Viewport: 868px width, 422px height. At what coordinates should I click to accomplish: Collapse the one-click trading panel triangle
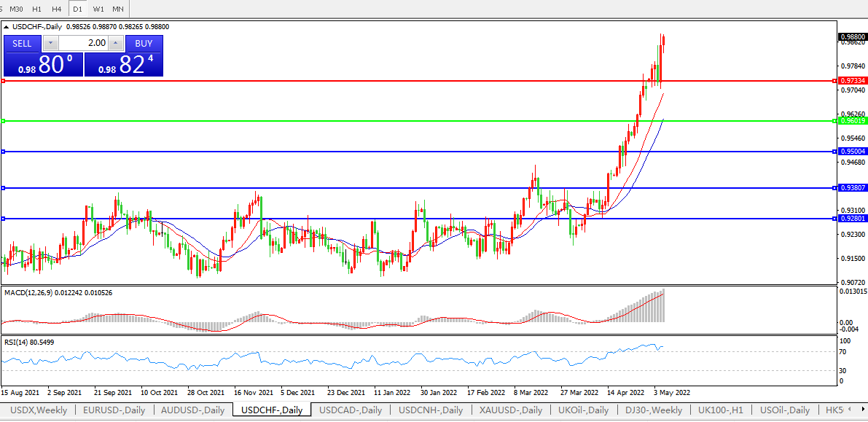(x=7, y=26)
